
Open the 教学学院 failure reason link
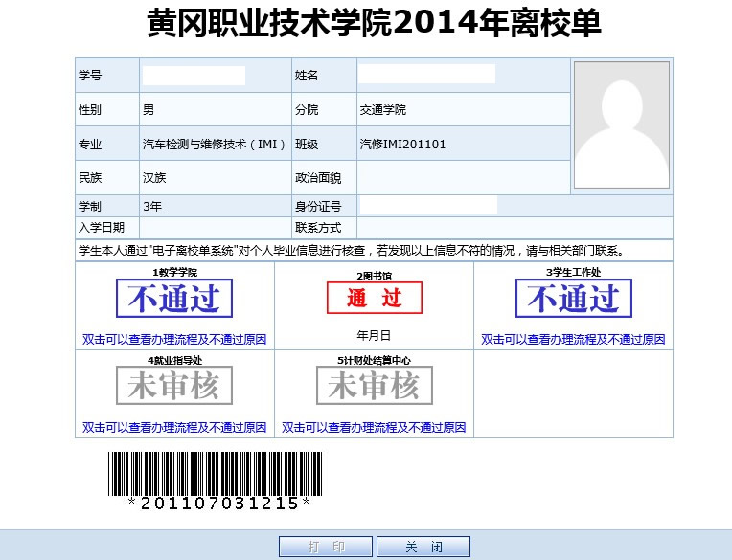point(174,340)
